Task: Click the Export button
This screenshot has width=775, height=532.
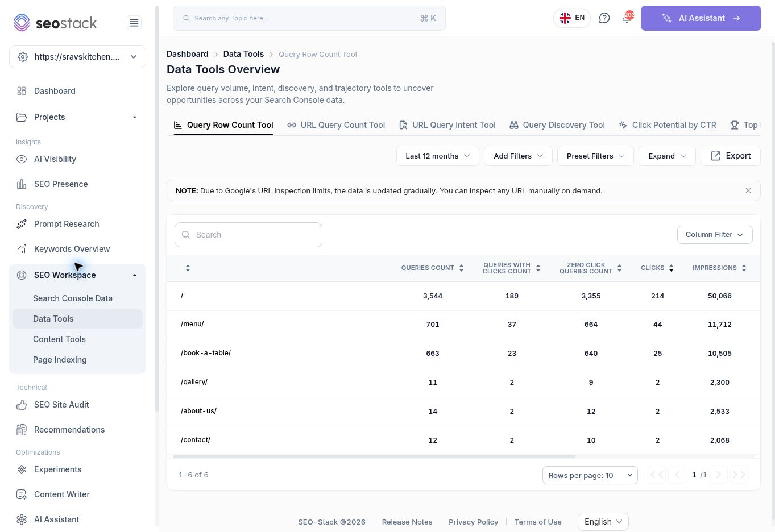Action: click(731, 156)
